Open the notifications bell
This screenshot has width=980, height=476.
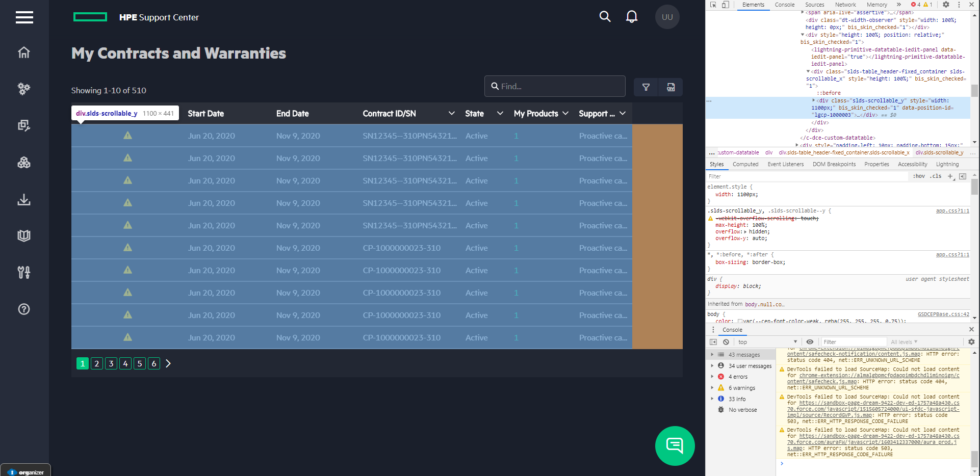[632, 16]
